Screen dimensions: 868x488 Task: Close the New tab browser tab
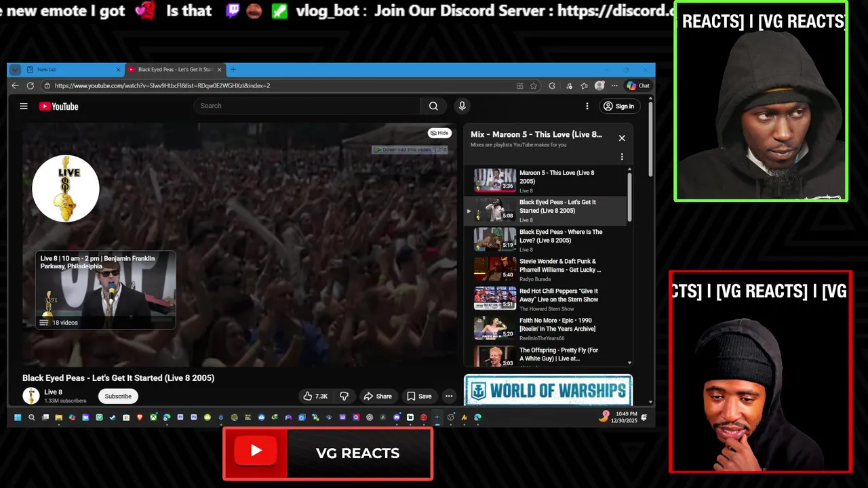pyautogui.click(x=118, y=70)
